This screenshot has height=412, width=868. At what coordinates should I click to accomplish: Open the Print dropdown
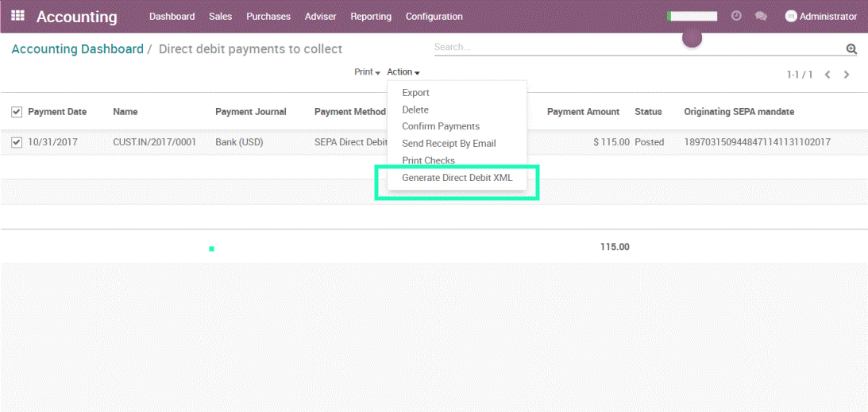click(x=368, y=72)
